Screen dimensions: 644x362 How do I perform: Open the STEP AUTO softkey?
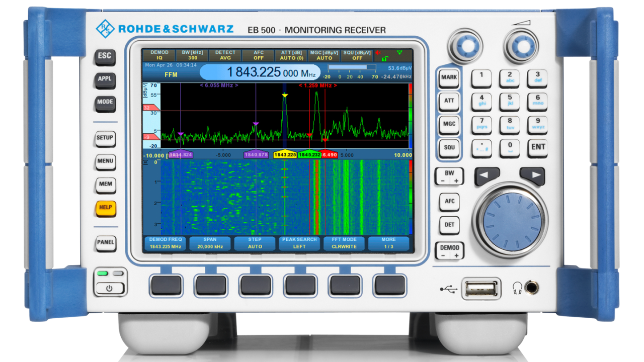pos(255,243)
